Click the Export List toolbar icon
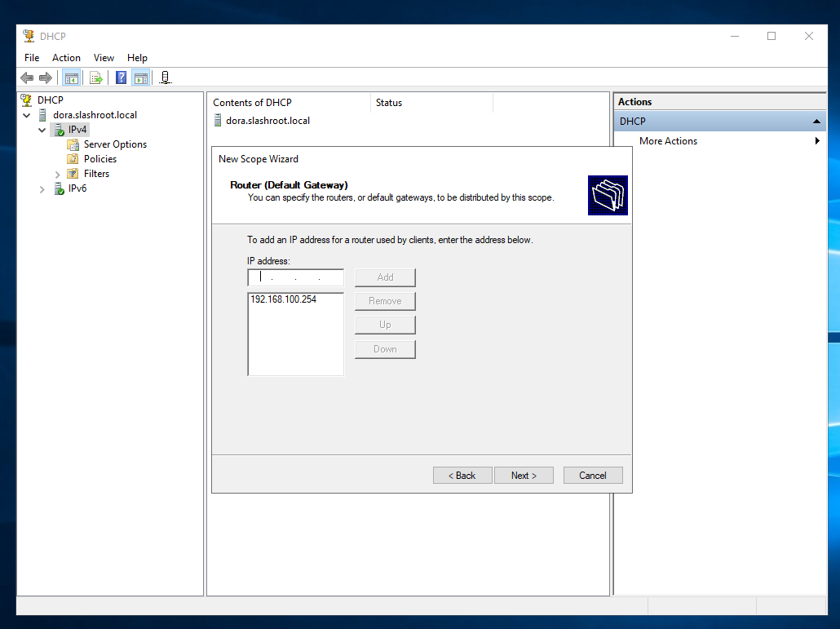The height and width of the screenshot is (629, 840). (x=96, y=78)
